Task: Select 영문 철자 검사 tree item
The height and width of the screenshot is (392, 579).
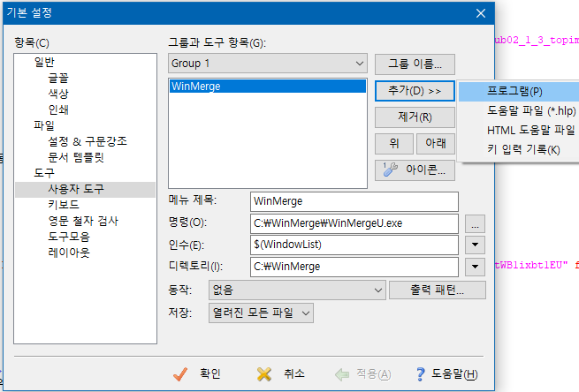Action: coord(83,221)
